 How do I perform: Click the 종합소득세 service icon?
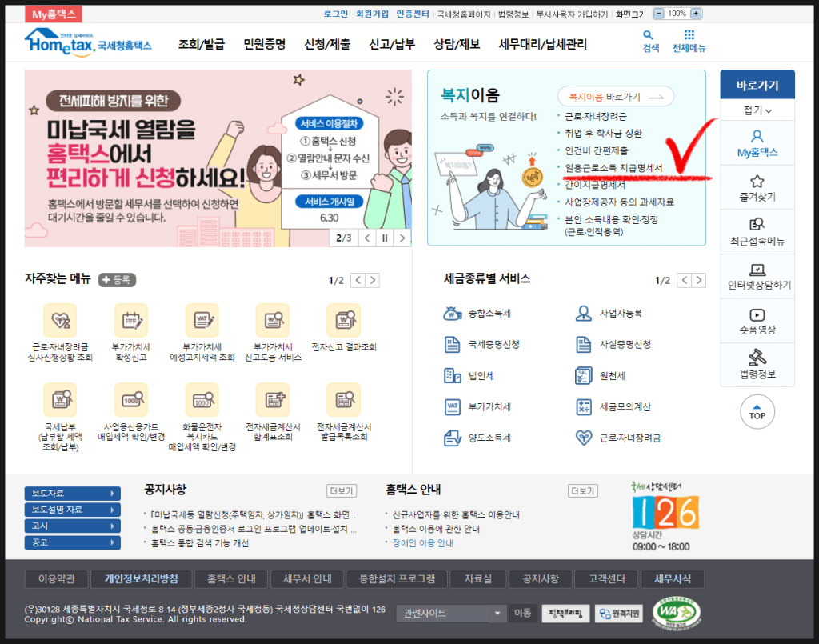tap(453, 313)
